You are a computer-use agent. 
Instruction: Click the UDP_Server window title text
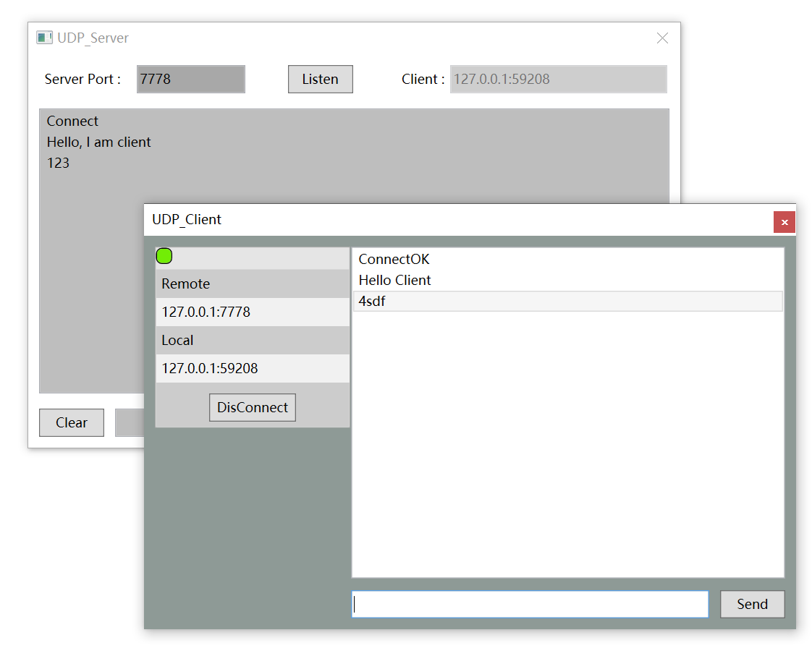point(93,38)
